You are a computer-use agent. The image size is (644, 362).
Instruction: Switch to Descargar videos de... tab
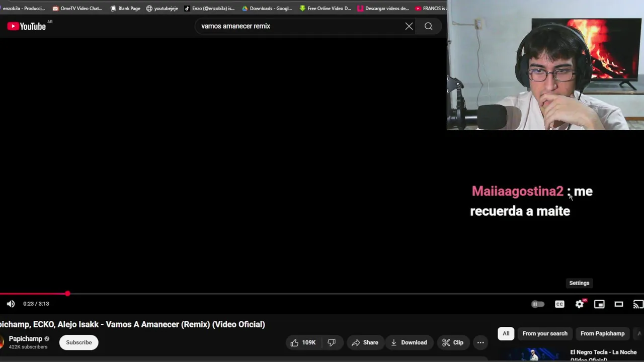coord(383,8)
